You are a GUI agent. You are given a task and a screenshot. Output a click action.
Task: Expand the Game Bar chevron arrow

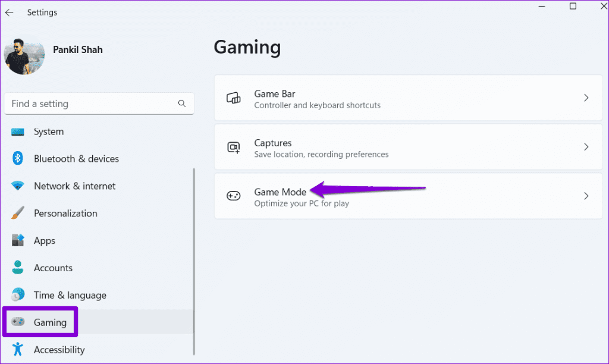(x=586, y=98)
